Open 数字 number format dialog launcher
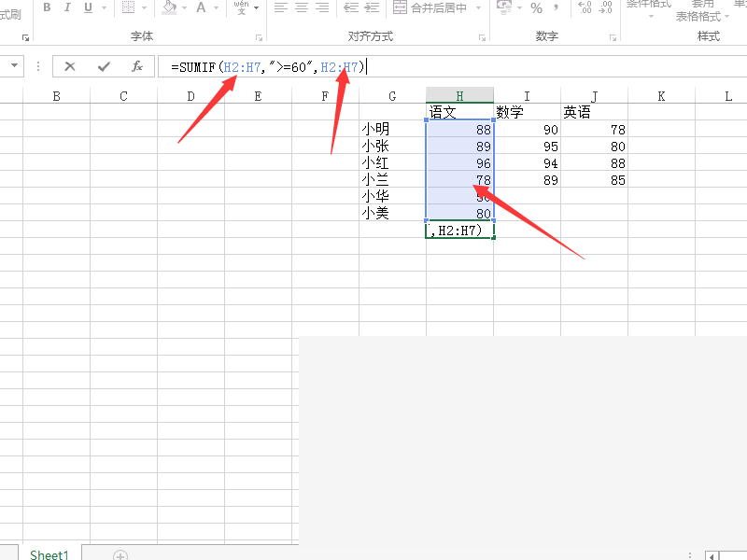Viewport: 747px width, 560px height. point(613,37)
